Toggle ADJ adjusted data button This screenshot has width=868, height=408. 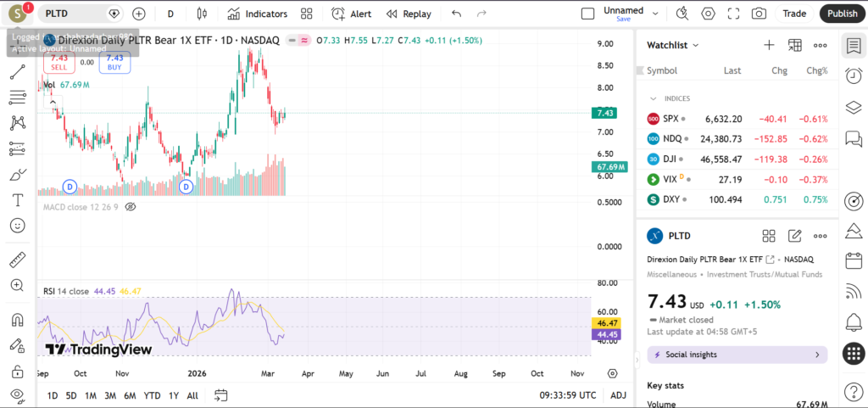pos(619,395)
